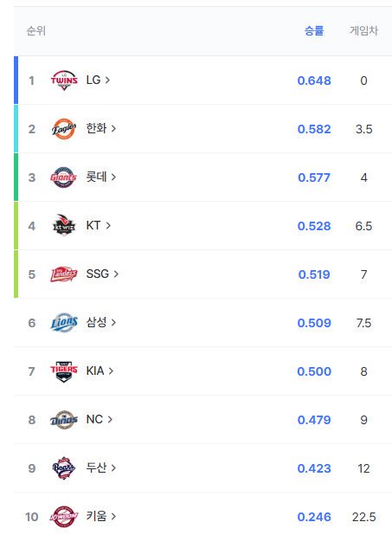
Task: Expand the chevron next to SSG
Action: 116,274
